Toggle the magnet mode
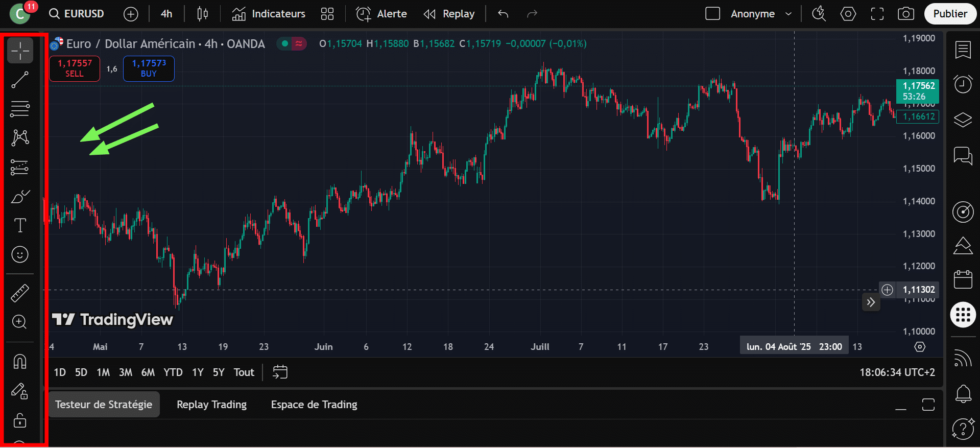 pyautogui.click(x=20, y=361)
